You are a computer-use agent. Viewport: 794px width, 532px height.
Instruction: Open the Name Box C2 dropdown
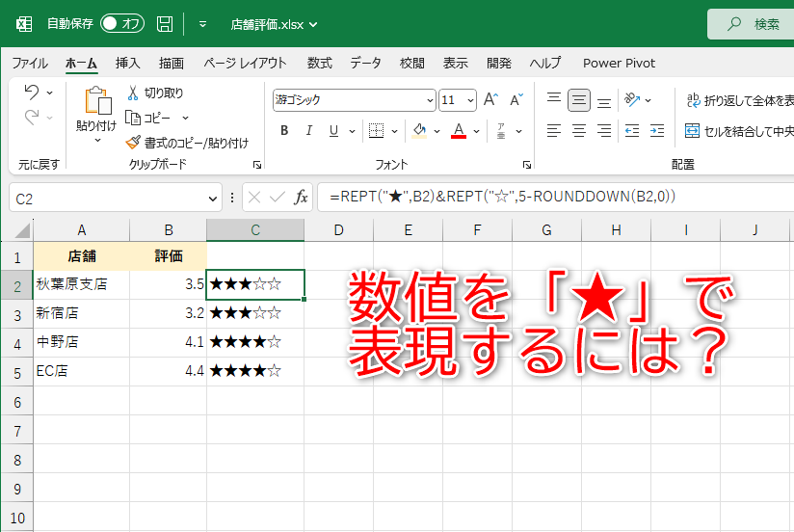[213, 199]
